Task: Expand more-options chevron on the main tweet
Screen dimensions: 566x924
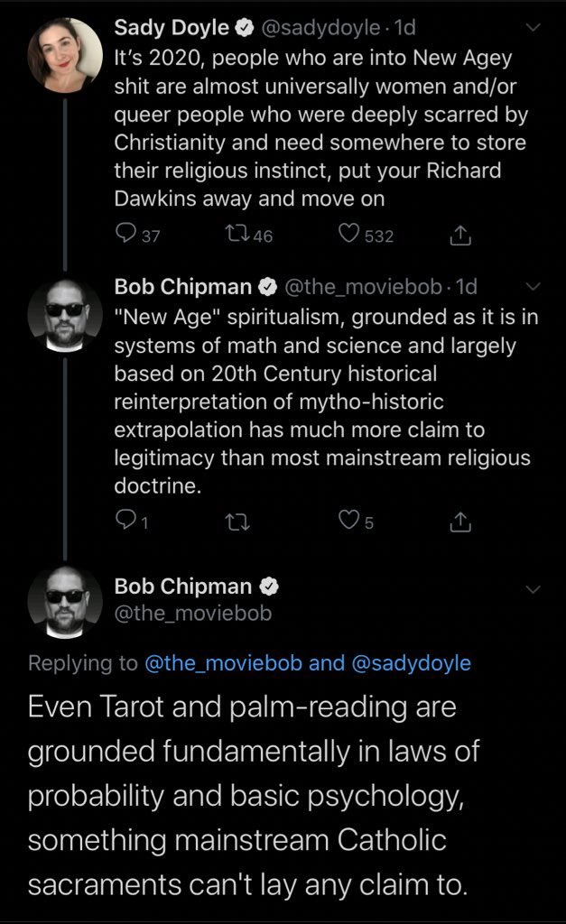Action: click(533, 589)
